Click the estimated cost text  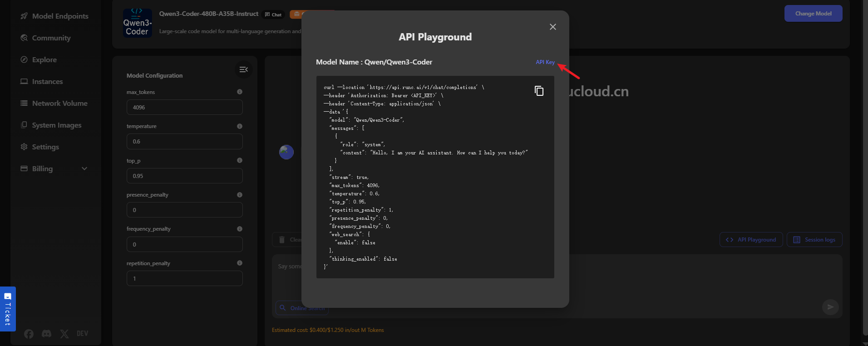click(328, 330)
